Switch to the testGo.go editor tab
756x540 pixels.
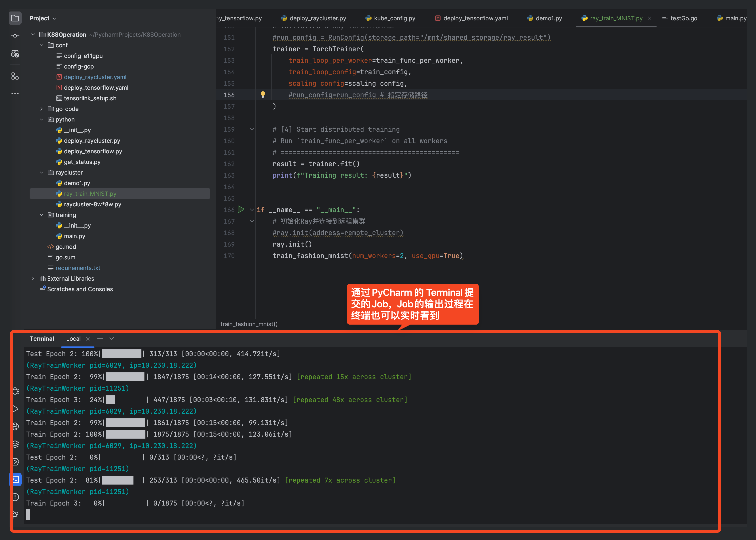point(684,18)
